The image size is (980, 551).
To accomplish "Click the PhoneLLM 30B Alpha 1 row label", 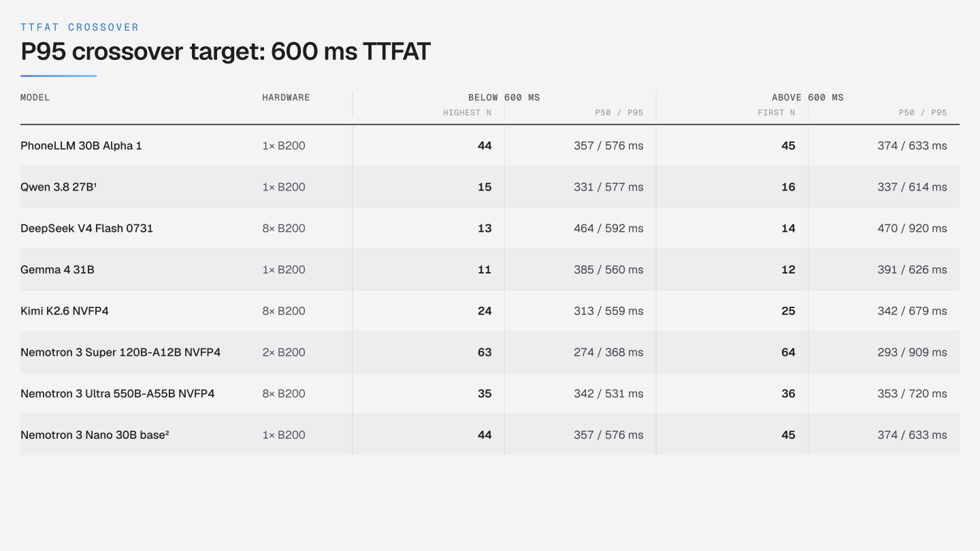I will 81,146.
